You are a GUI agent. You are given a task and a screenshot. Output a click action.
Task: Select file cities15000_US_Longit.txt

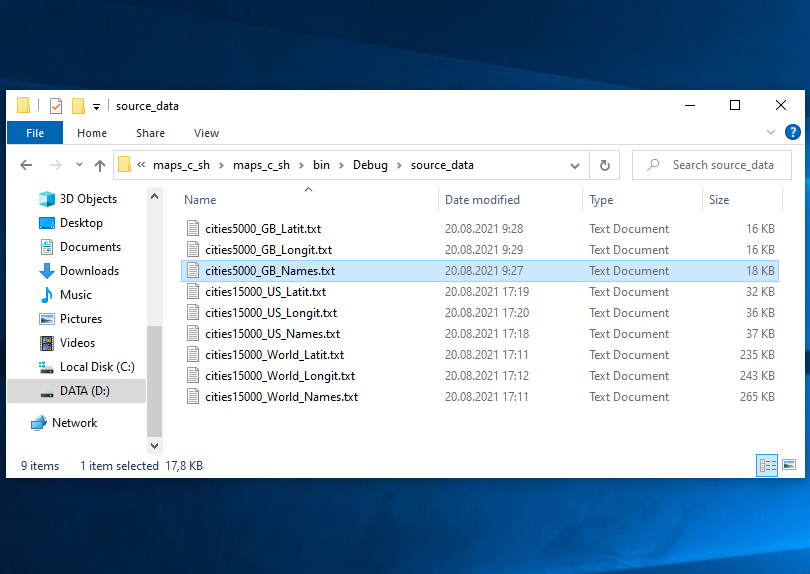point(480,313)
